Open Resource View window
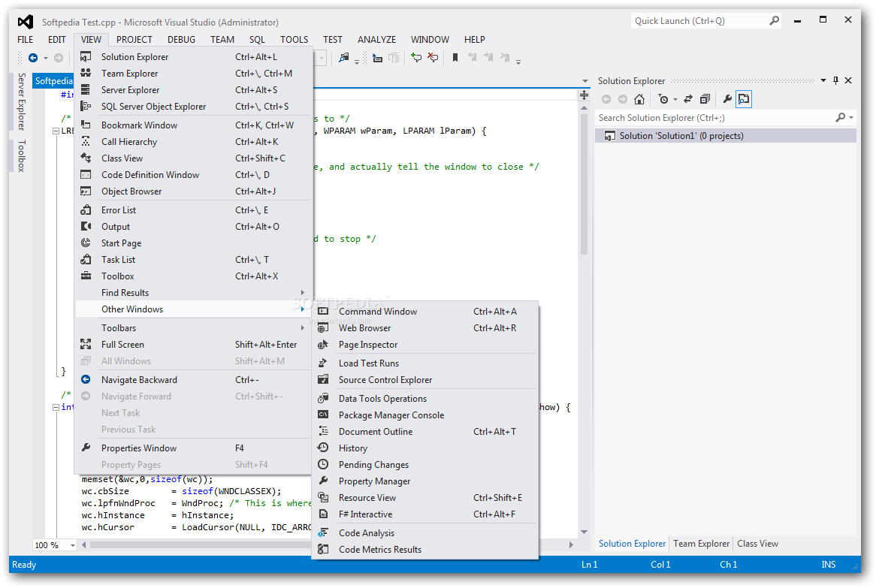The image size is (876, 588). point(424,498)
